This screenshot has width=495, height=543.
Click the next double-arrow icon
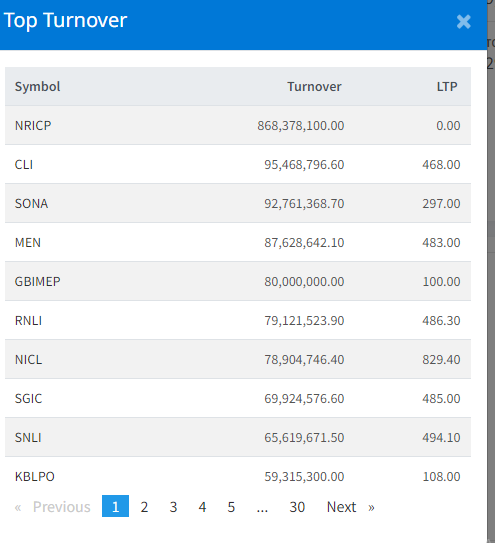pos(371,507)
